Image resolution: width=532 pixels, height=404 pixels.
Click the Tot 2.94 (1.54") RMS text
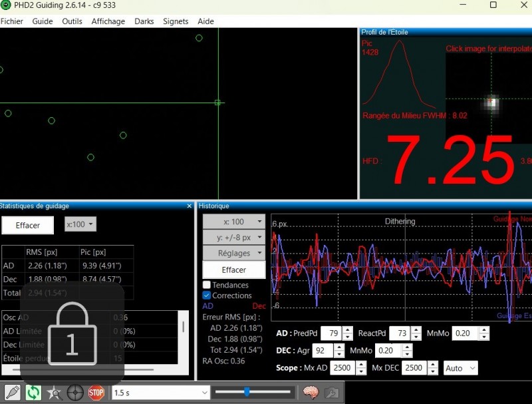point(236,350)
